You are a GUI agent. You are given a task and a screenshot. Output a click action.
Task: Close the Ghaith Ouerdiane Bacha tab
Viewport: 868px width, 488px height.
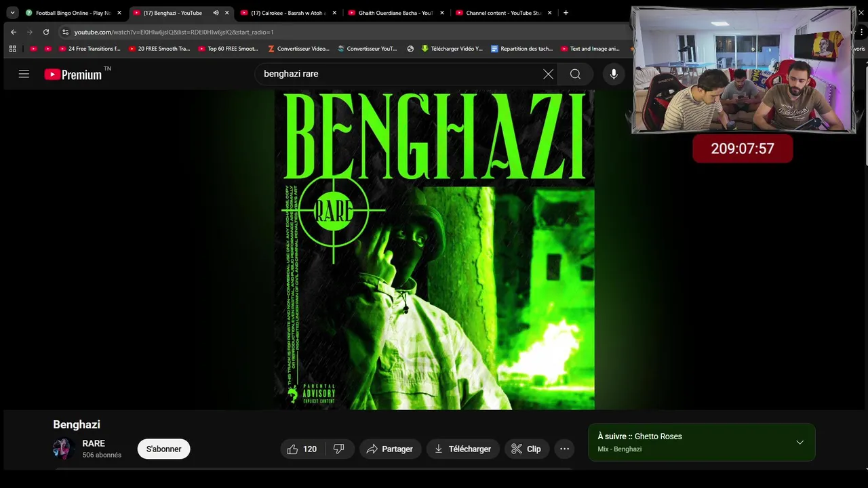pyautogui.click(x=442, y=13)
